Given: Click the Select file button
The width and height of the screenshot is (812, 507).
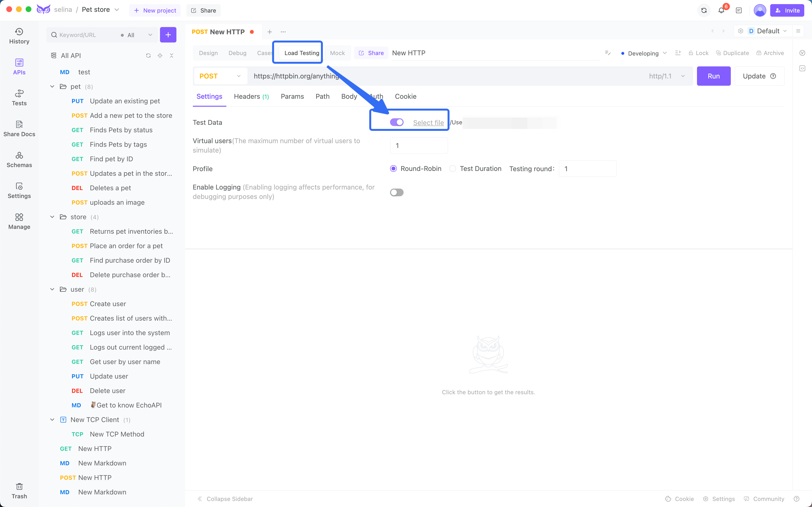Looking at the screenshot, I should 428,122.
